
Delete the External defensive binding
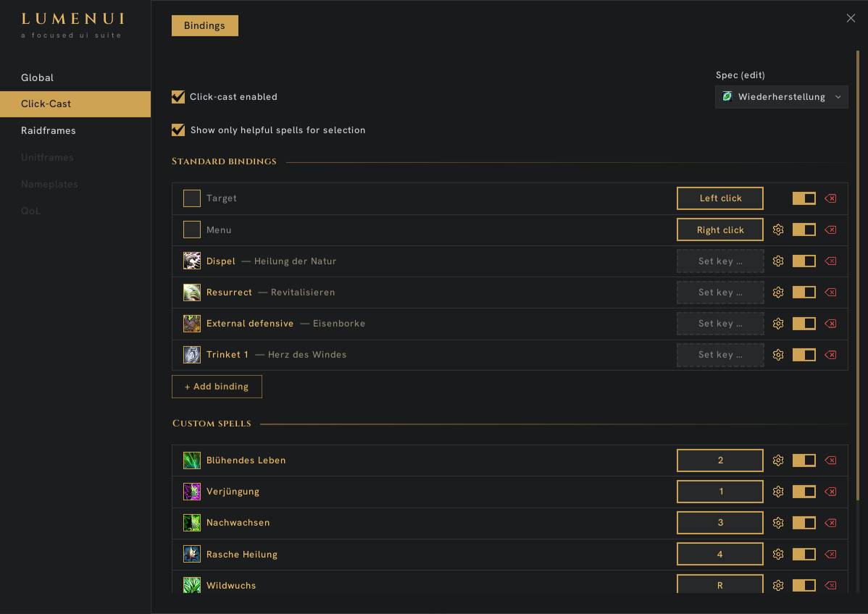click(x=830, y=324)
